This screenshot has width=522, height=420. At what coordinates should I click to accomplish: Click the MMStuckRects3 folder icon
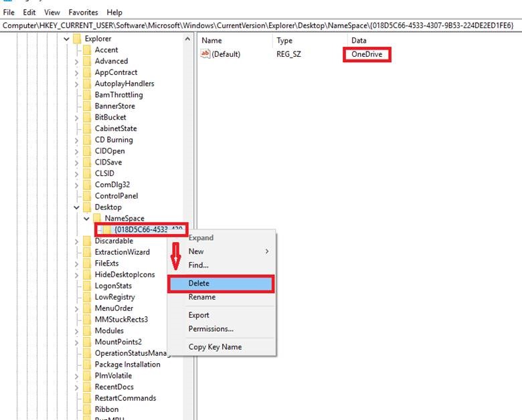click(x=87, y=320)
